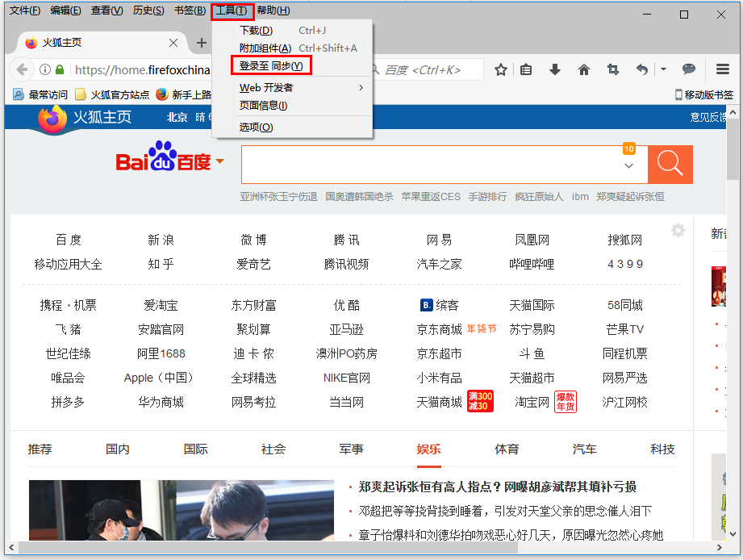Open a new tab with plus
Image resolution: width=743 pixels, height=560 pixels.
[x=202, y=43]
